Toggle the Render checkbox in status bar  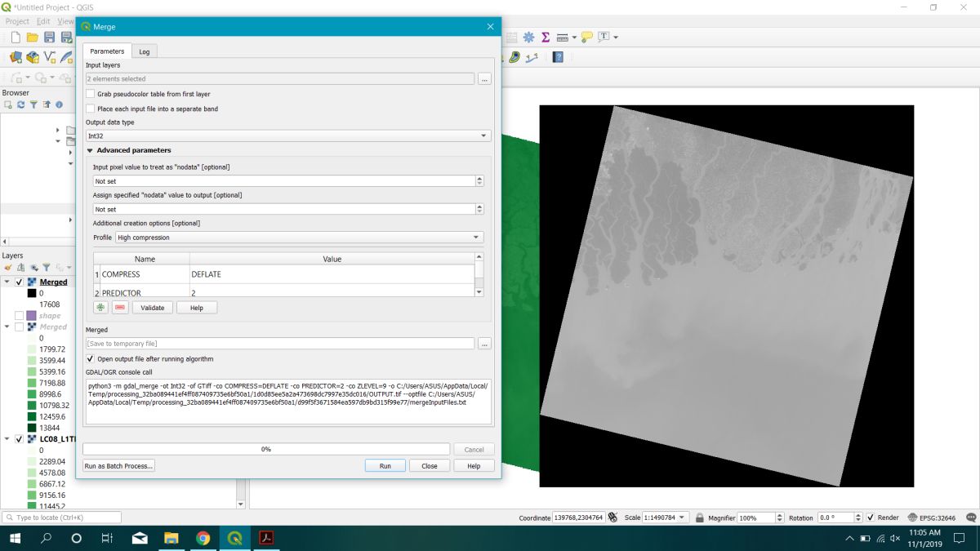871,518
